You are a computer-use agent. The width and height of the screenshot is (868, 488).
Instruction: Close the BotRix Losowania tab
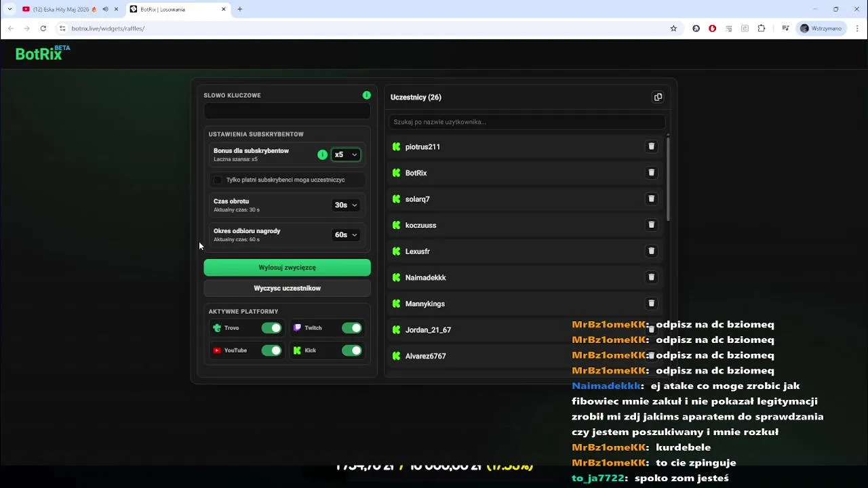tap(224, 9)
